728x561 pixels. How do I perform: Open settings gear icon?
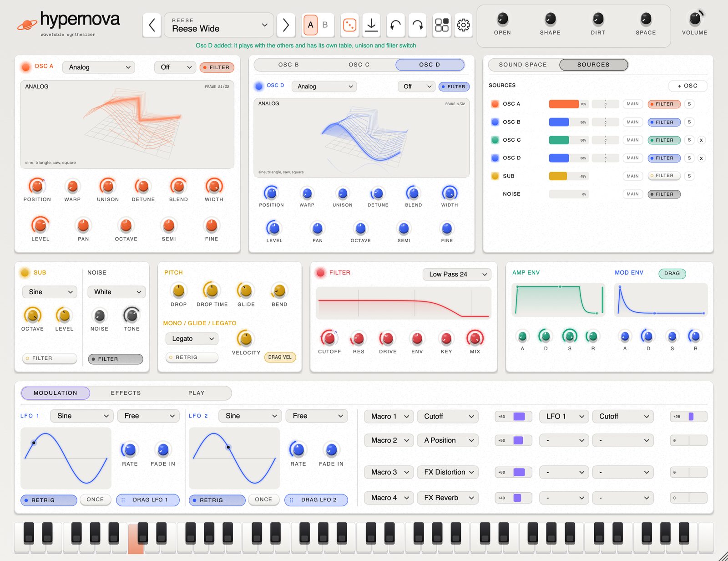(463, 25)
